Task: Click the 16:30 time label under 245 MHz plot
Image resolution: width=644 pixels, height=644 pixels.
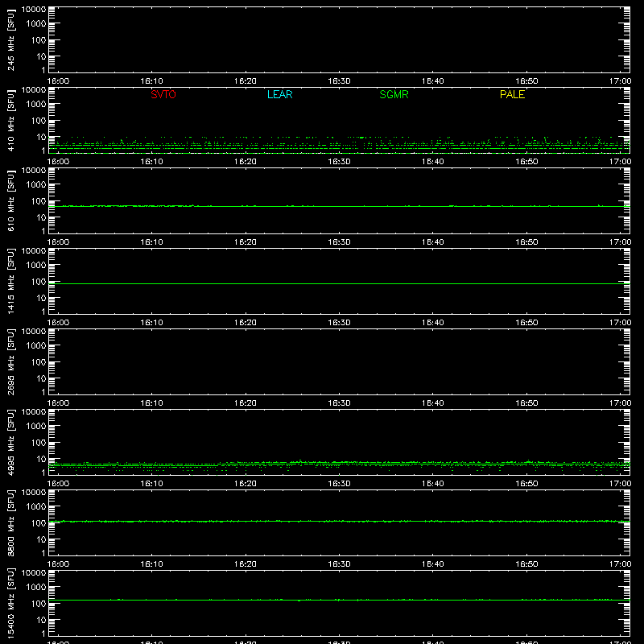Action: (339, 81)
